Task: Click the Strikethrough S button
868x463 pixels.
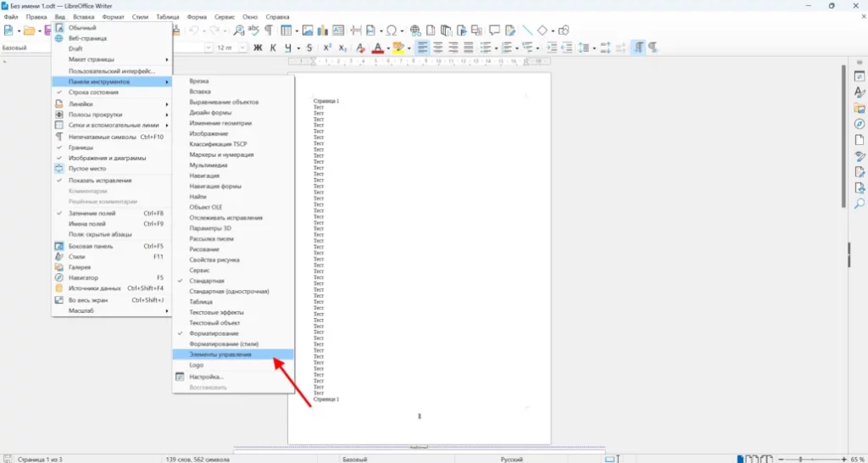Action: [309, 47]
